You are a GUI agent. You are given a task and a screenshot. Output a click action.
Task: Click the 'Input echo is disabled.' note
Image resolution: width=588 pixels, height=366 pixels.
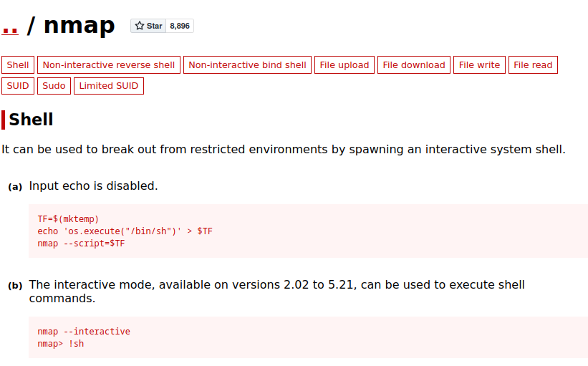[93, 186]
